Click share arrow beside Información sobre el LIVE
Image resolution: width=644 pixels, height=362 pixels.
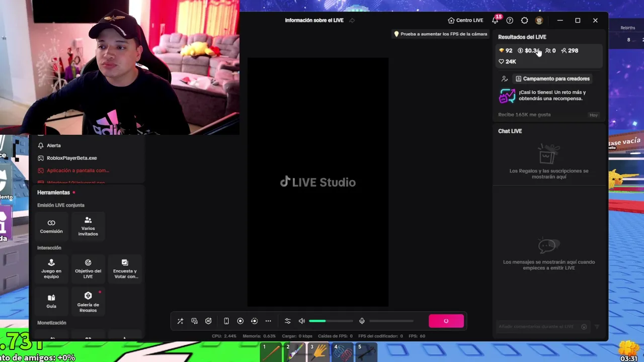(x=352, y=20)
